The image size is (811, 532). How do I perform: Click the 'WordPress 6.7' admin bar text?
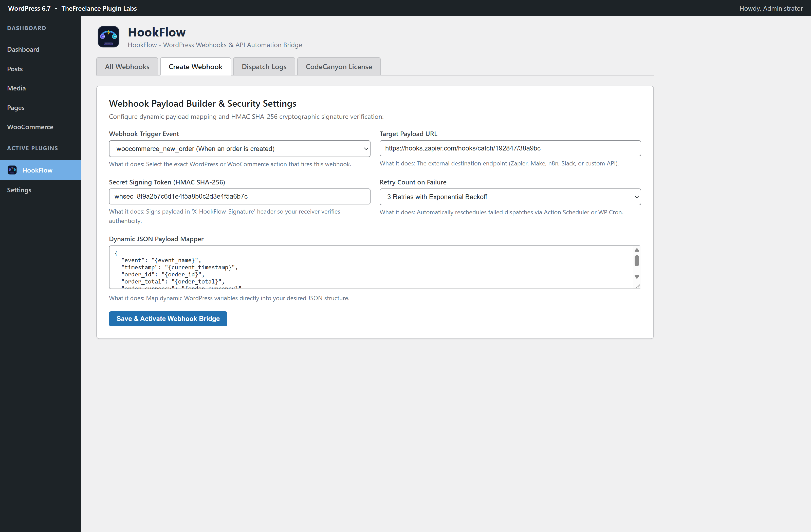point(29,8)
